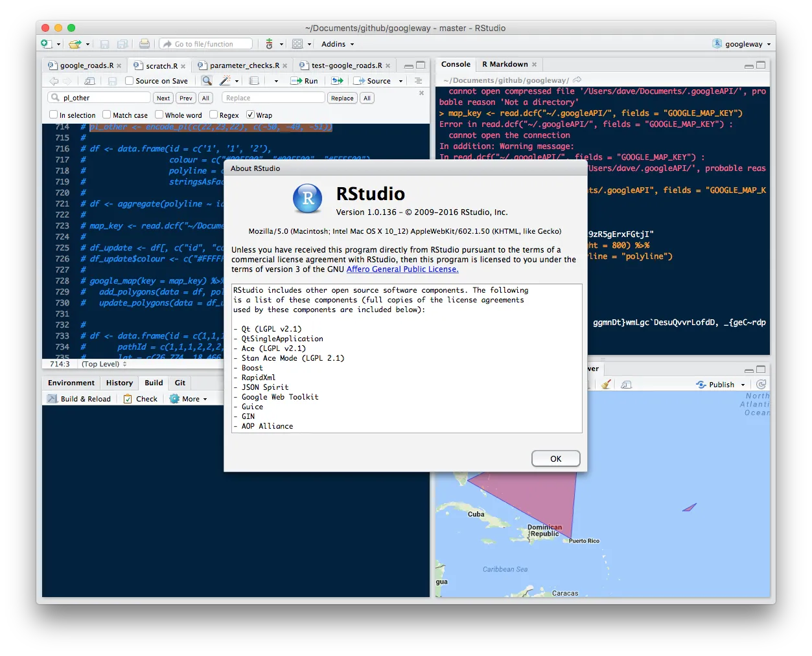Screen dimensions: 812x656
Task: Open the Publish dropdown arrow in viewer
Action: (743, 385)
